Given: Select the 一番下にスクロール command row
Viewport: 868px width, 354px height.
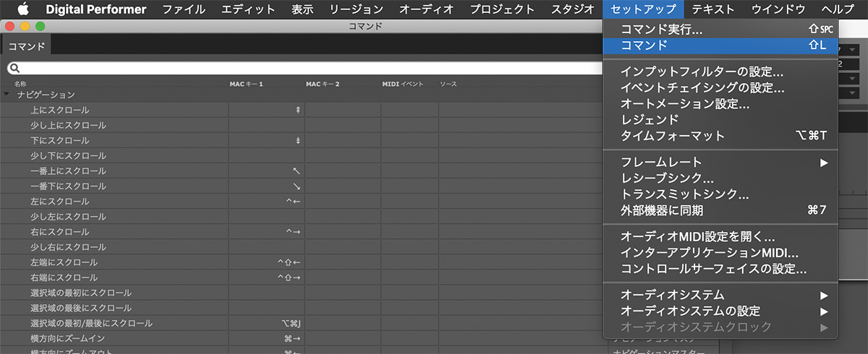Looking at the screenshot, I should (301, 186).
